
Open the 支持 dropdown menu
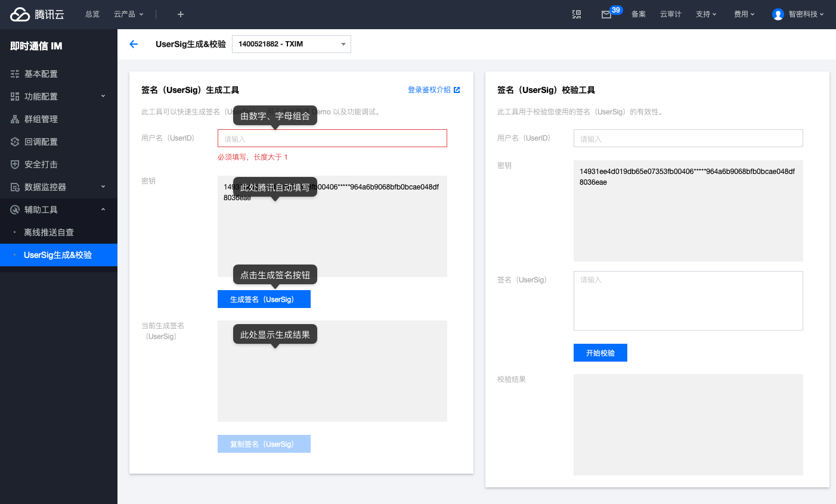706,14
